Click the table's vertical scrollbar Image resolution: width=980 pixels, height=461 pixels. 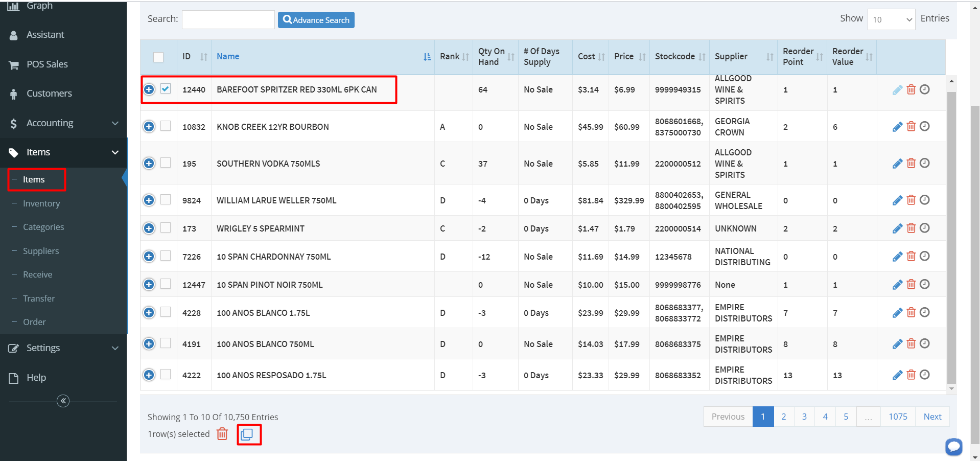[x=951, y=235]
